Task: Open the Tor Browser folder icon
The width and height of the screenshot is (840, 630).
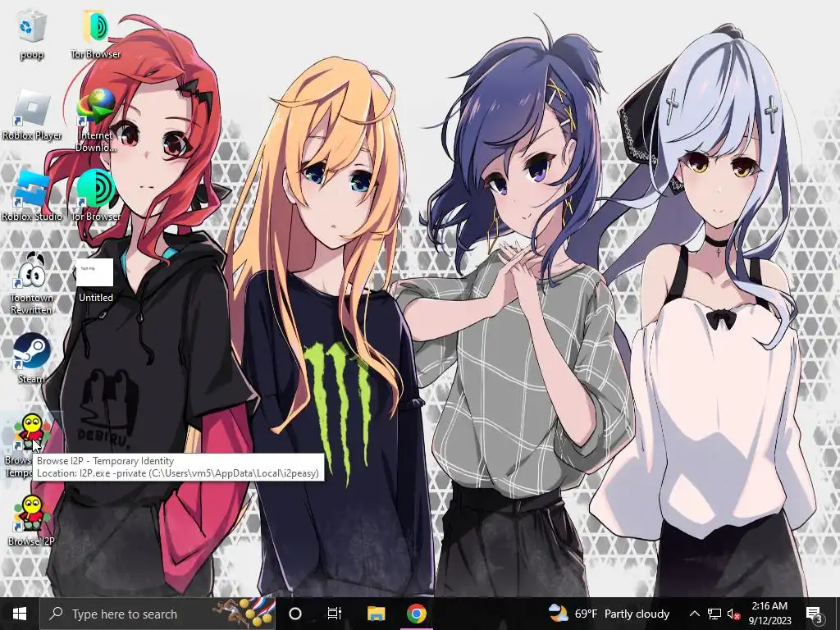Action: (x=96, y=34)
